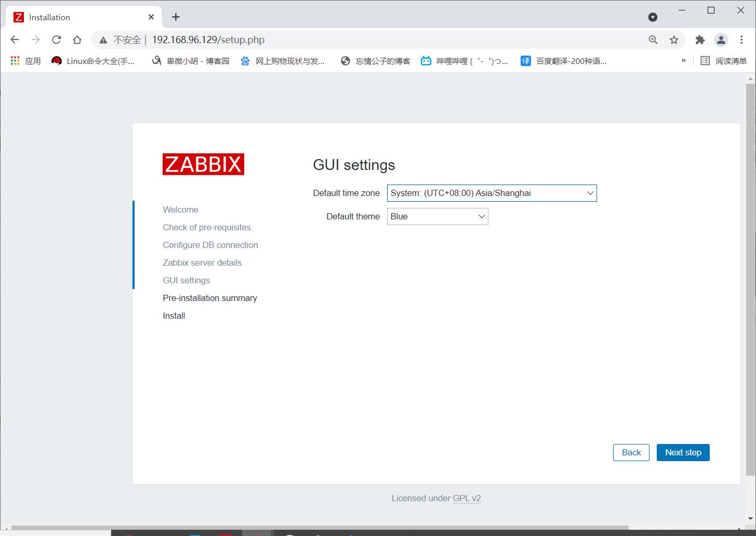Click the not-secure warning icon

click(x=103, y=40)
